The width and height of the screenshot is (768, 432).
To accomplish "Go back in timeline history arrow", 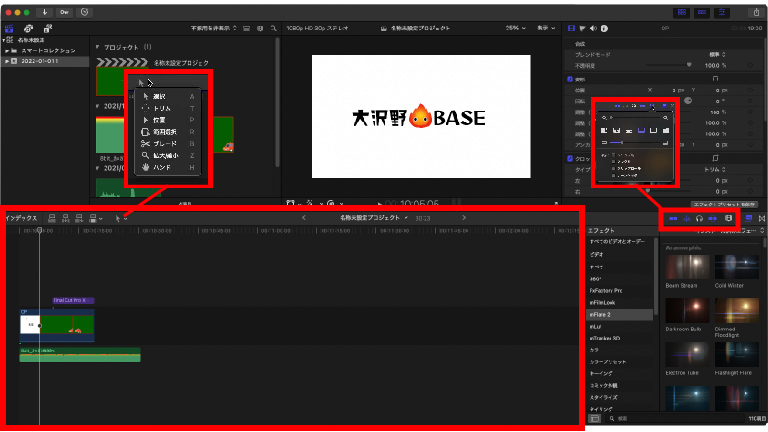I will [x=304, y=217].
